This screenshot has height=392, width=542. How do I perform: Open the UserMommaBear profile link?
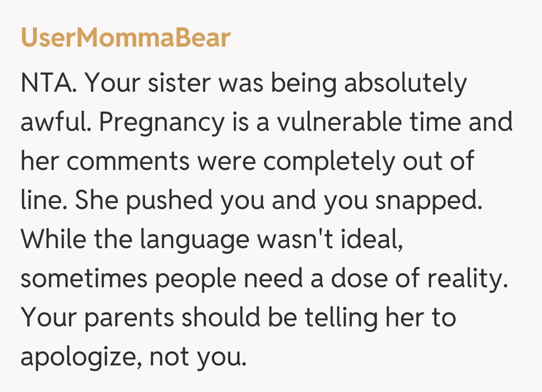click(x=125, y=38)
